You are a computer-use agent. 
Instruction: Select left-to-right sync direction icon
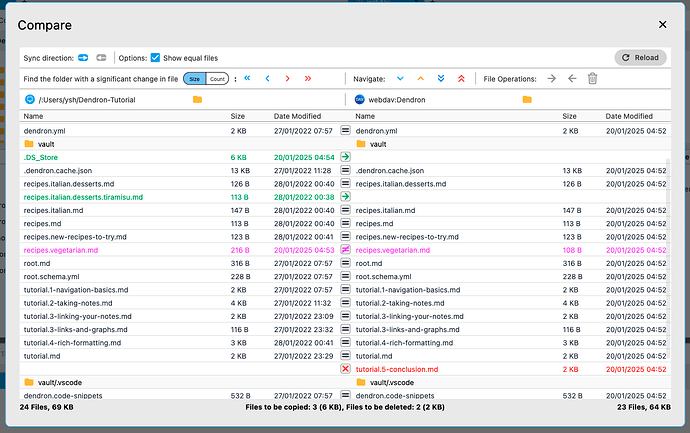(83, 58)
